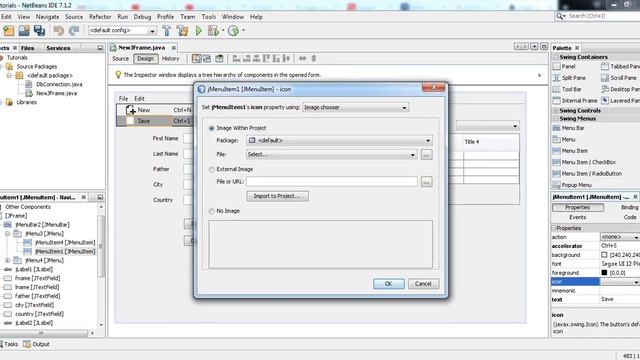The width and height of the screenshot is (640, 360).
Task: Open the Tools menu
Action: pos(209,17)
